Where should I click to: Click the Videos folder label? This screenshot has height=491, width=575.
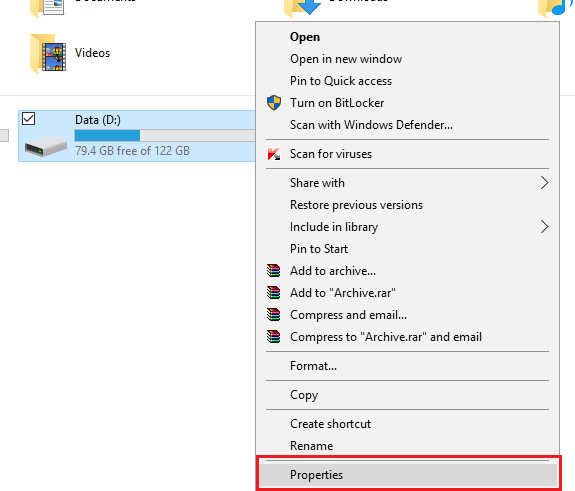click(x=92, y=53)
